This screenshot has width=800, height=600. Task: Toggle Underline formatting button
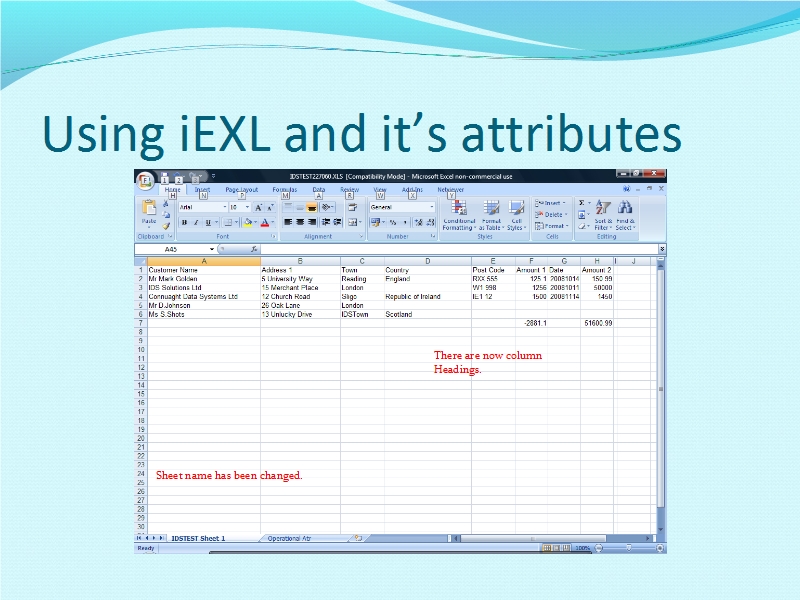208,223
